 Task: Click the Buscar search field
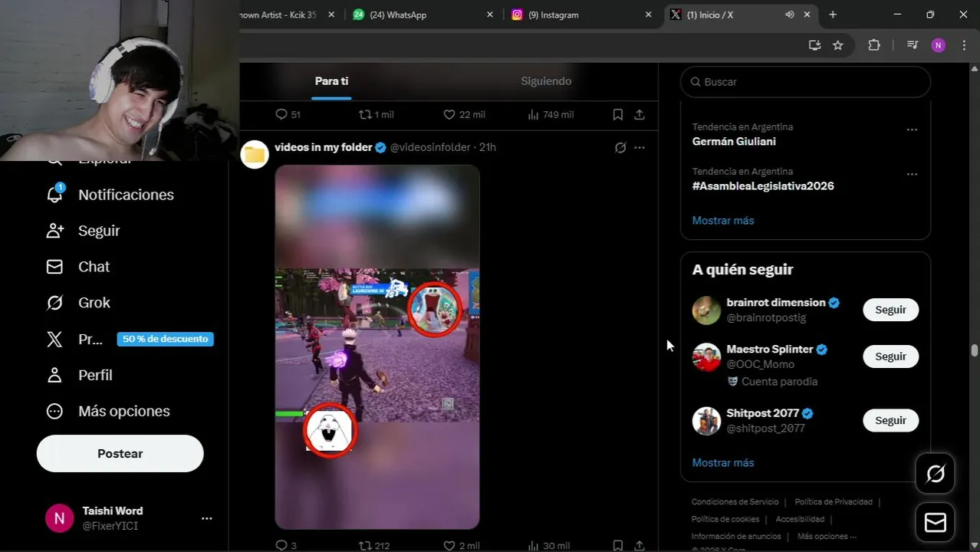(x=805, y=82)
